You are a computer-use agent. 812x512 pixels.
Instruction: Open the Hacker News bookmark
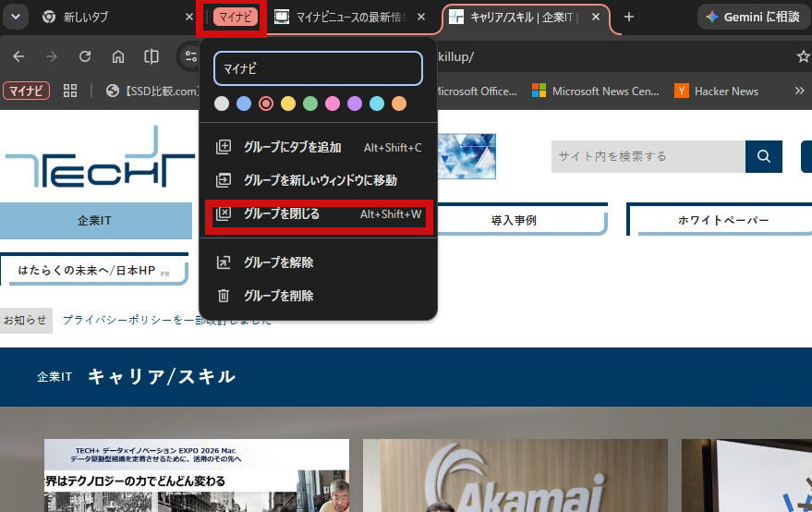[717, 91]
